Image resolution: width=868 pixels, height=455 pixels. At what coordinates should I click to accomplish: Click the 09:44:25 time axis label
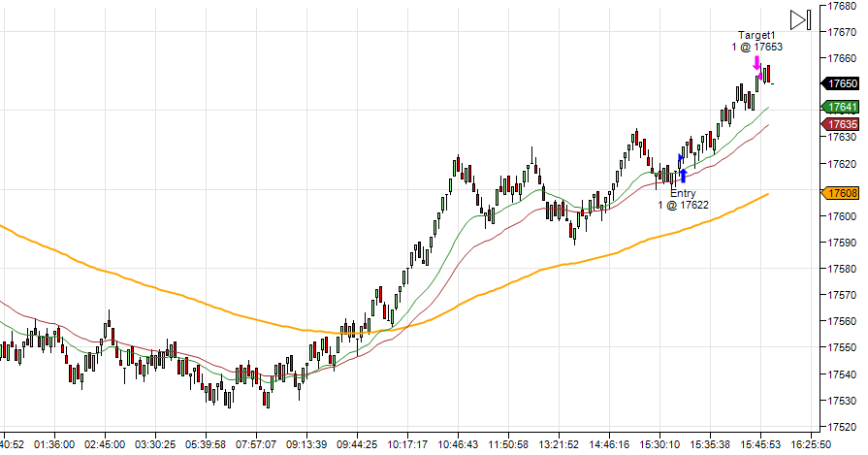[357, 444]
